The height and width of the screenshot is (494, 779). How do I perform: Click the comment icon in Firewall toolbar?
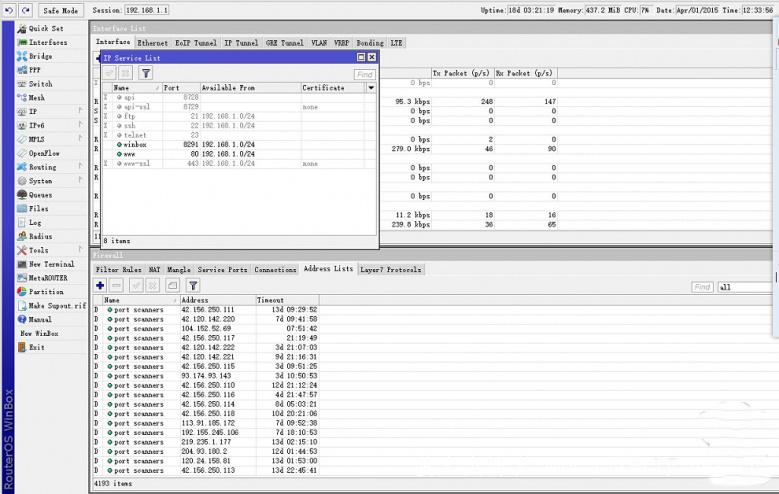[x=172, y=285]
